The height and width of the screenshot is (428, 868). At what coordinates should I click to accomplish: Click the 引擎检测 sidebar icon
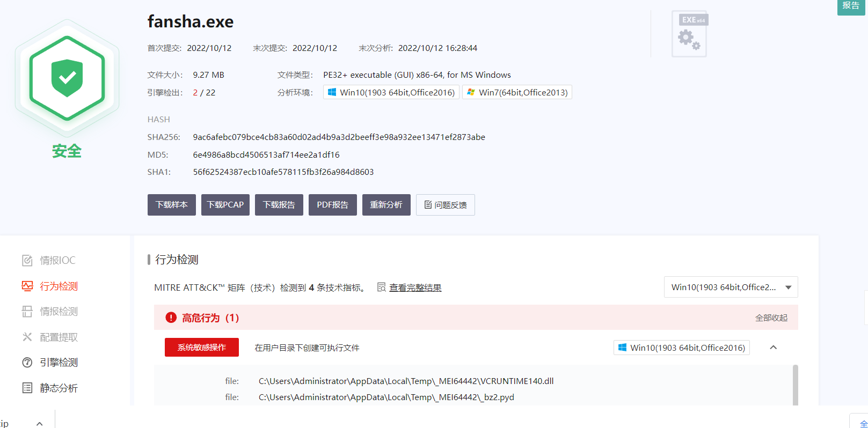point(27,363)
